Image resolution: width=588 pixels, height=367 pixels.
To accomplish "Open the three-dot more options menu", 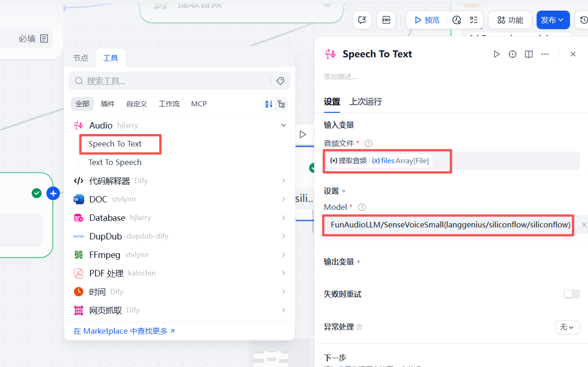I will pos(545,54).
